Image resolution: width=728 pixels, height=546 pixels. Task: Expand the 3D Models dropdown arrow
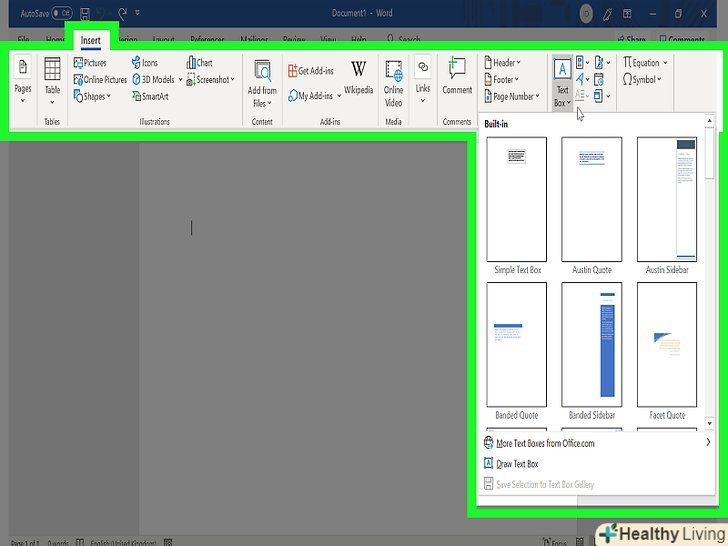(180, 79)
